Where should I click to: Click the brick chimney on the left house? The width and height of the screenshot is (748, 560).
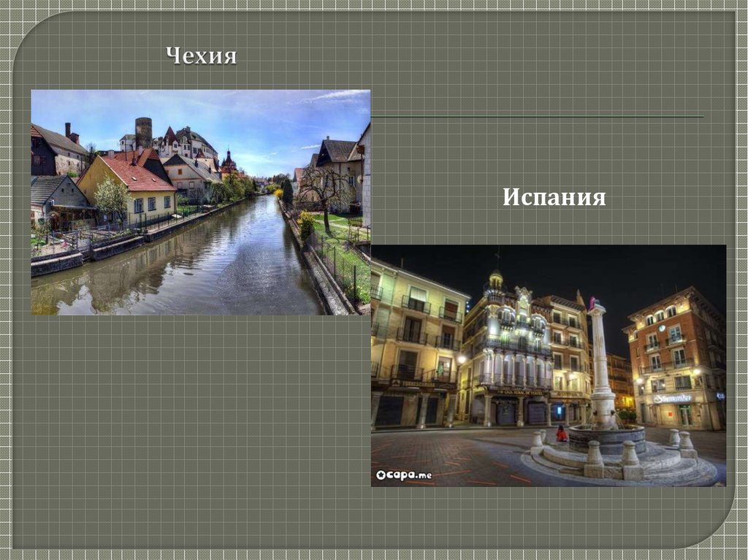pos(68,130)
